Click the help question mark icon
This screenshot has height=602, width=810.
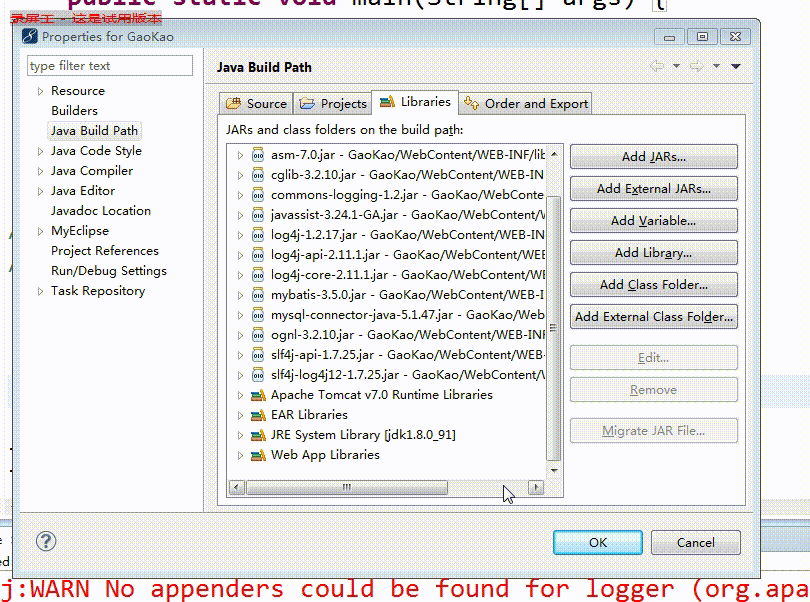[x=46, y=542]
